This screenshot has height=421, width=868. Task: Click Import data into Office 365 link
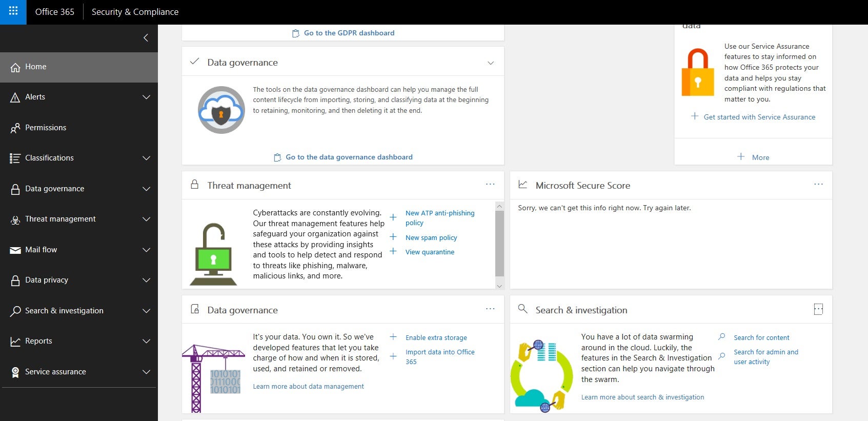(x=440, y=357)
